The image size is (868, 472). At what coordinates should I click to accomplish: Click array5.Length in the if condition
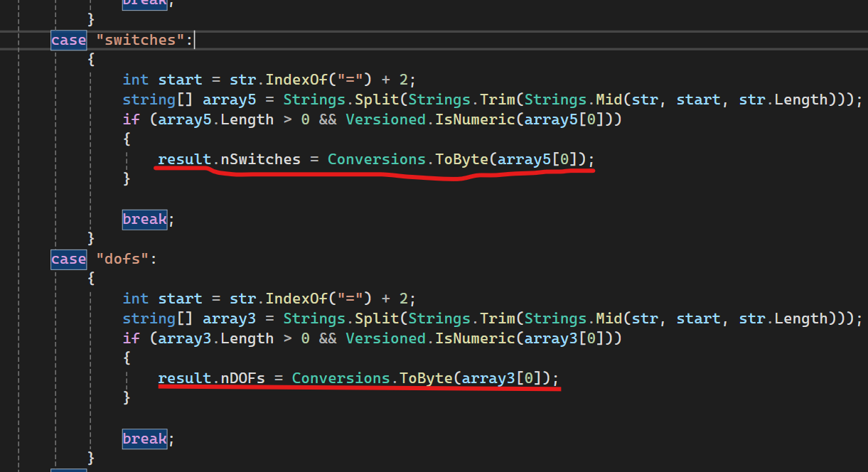(x=216, y=119)
